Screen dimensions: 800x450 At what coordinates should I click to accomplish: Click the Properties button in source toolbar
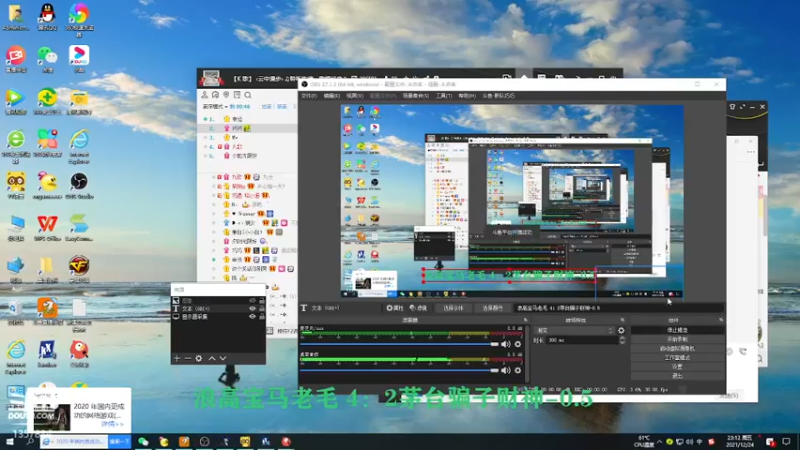[x=395, y=308]
